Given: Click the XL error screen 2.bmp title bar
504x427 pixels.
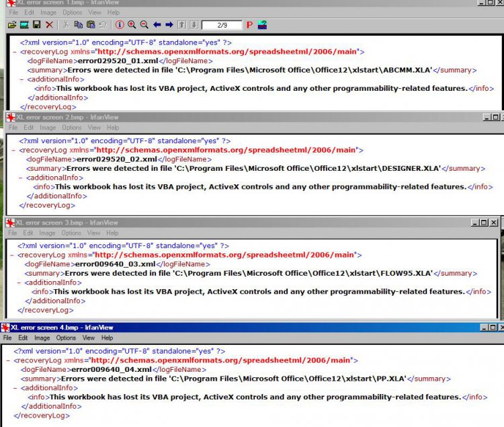Looking at the screenshot, I should pyautogui.click(x=254, y=118).
